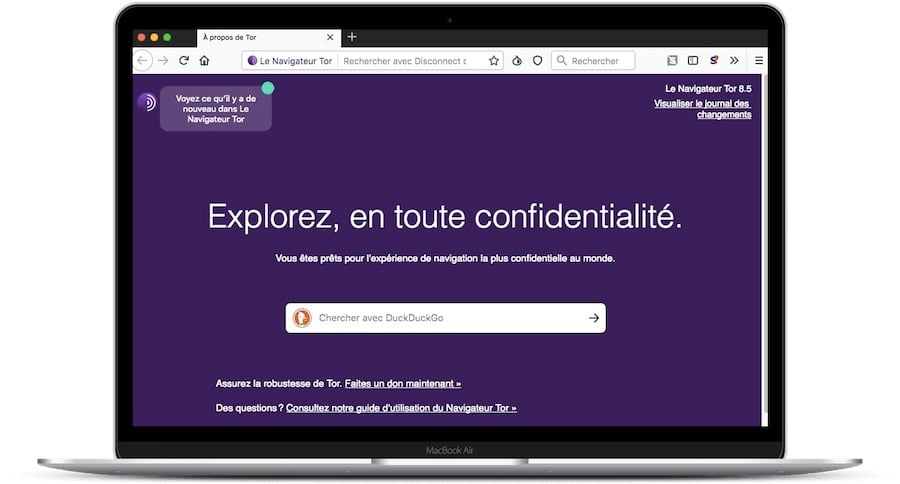Select the "À propos de Tor" tab
The image size is (900, 484).
(269, 37)
